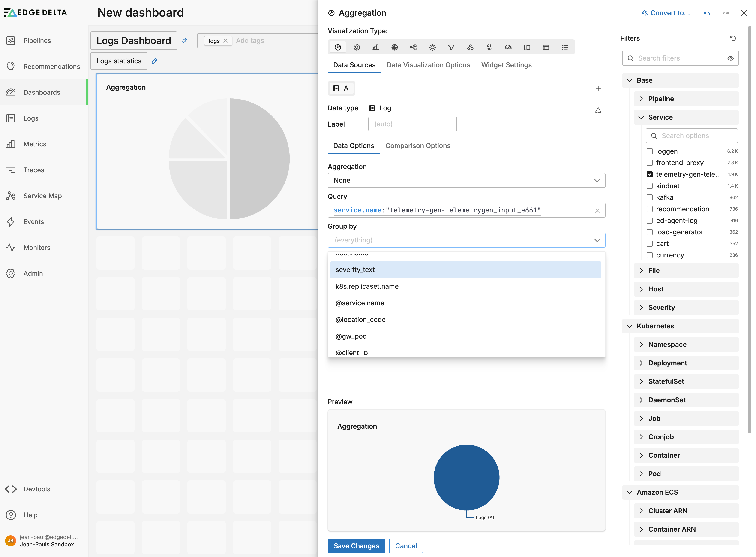This screenshot has height=557, width=756.
Task: Select the map visualization type
Action: [x=527, y=48]
